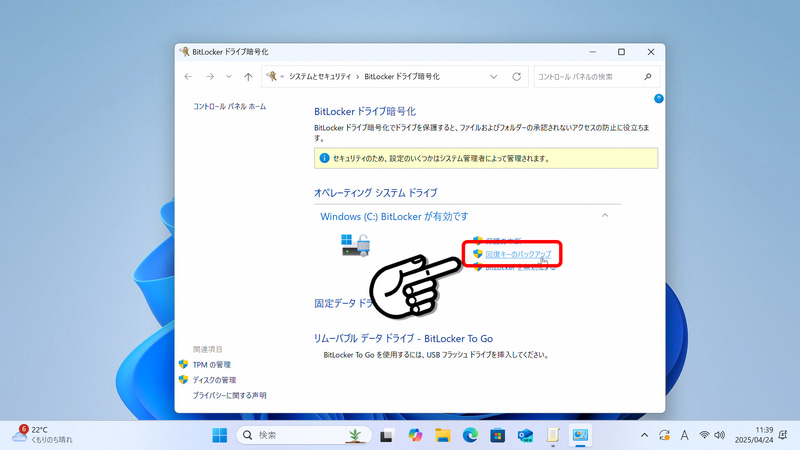Open the Notepad icon on taskbar
Viewport: 800px width, 450px height.
[x=553, y=435]
